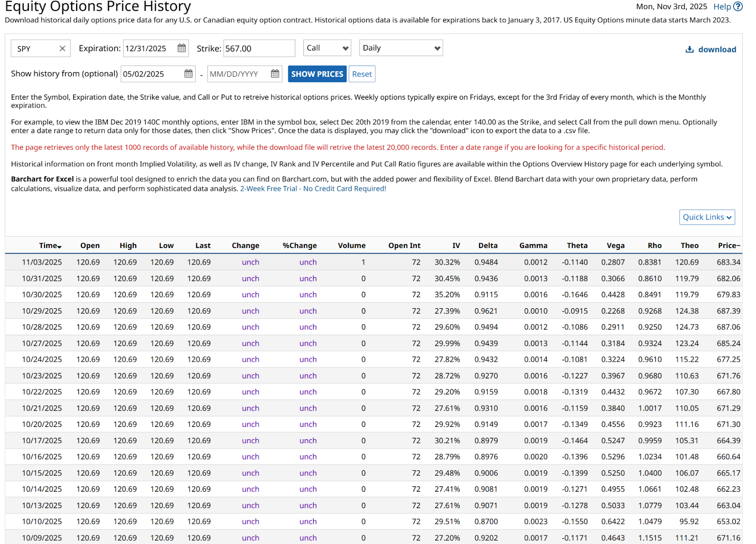Open the 2-Week Free Trial link
Screen dimensions: 756x544
pos(313,189)
